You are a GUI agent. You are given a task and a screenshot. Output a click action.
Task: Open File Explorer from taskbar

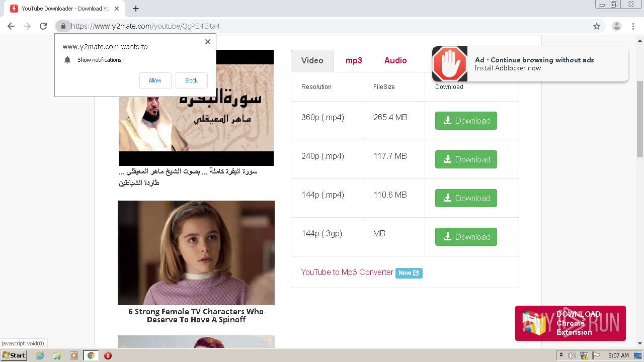(x=57, y=355)
